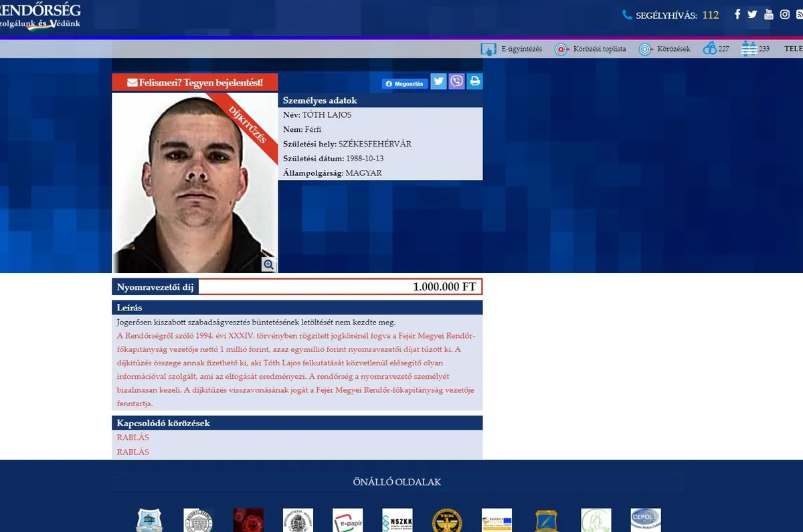Open the YouTube channel icon

pos(769,14)
